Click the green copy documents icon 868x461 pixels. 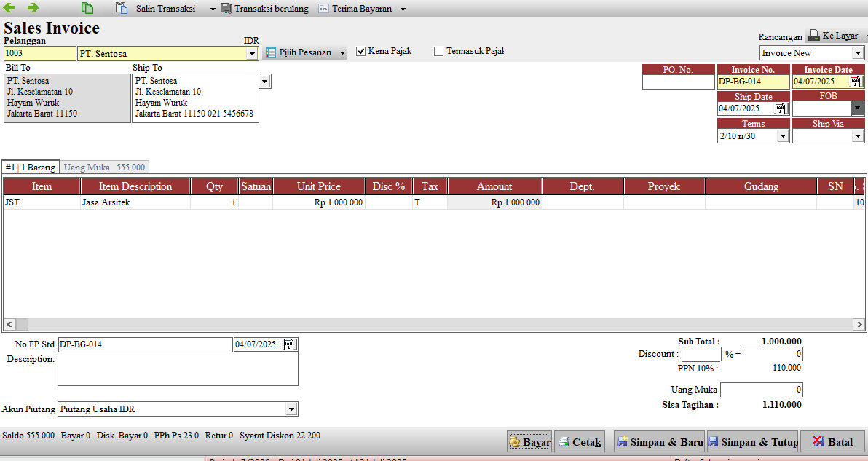pyautogui.click(x=87, y=8)
